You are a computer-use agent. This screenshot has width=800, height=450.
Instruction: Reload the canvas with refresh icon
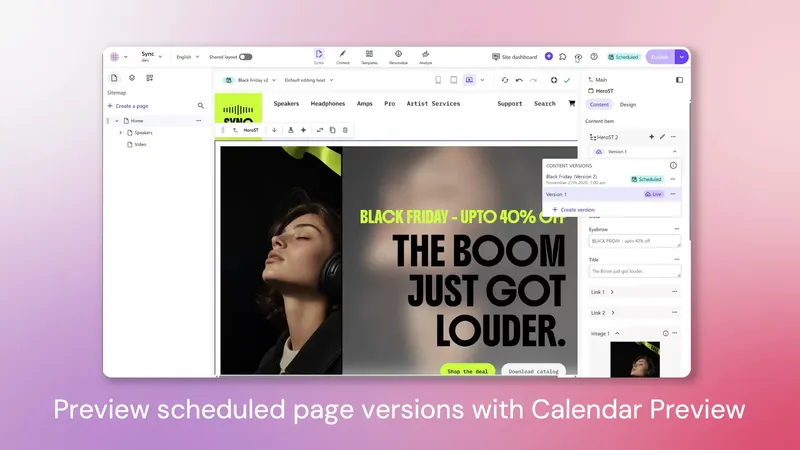(505, 80)
